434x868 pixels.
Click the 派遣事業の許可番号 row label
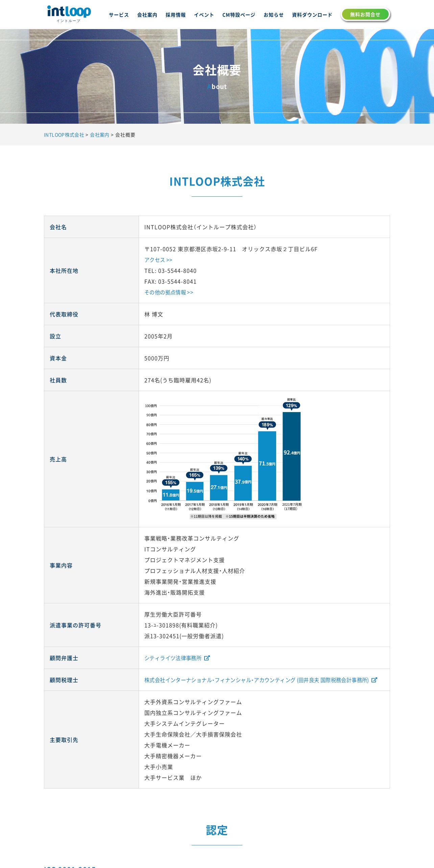(x=75, y=625)
